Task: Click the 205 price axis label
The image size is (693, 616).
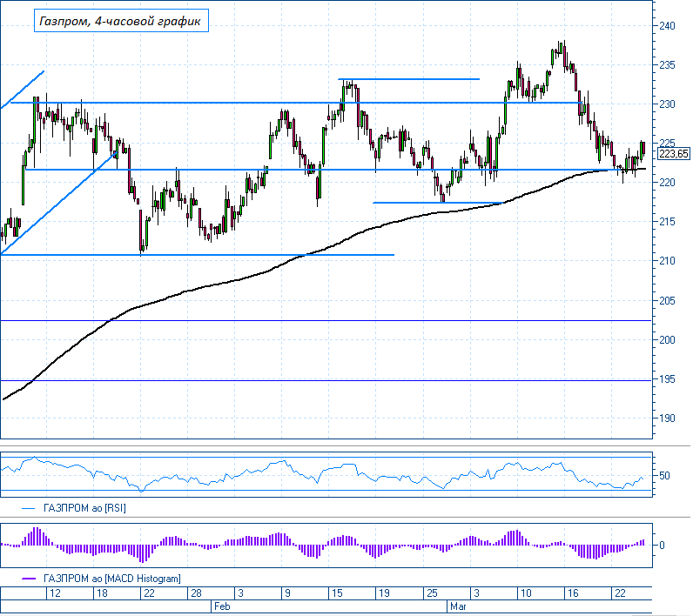Action: tap(668, 301)
